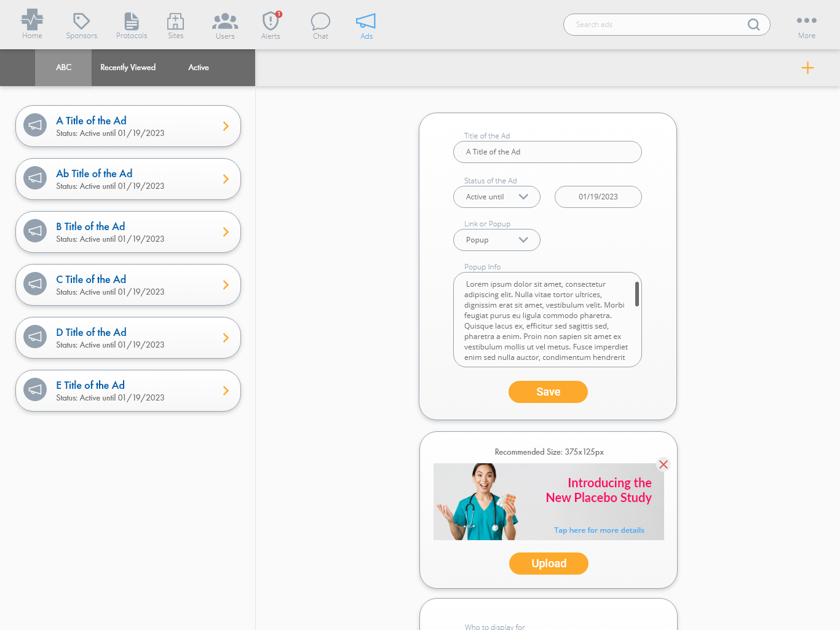Select the Active filter tab

point(198,68)
